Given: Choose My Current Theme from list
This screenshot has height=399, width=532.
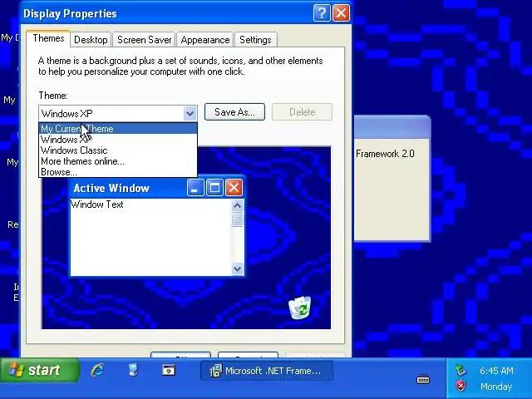Looking at the screenshot, I should click(118, 129).
